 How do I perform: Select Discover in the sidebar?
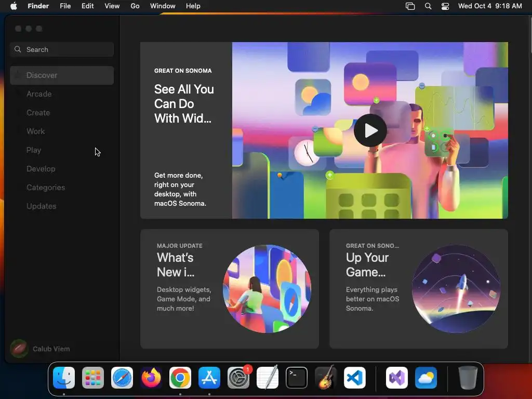click(62, 75)
